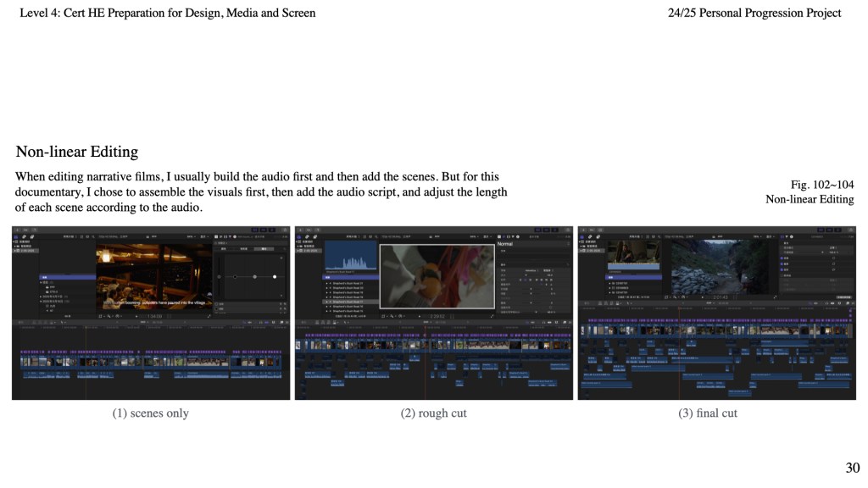
Task: Select the first tab in color board inspector
Action: click(x=224, y=249)
